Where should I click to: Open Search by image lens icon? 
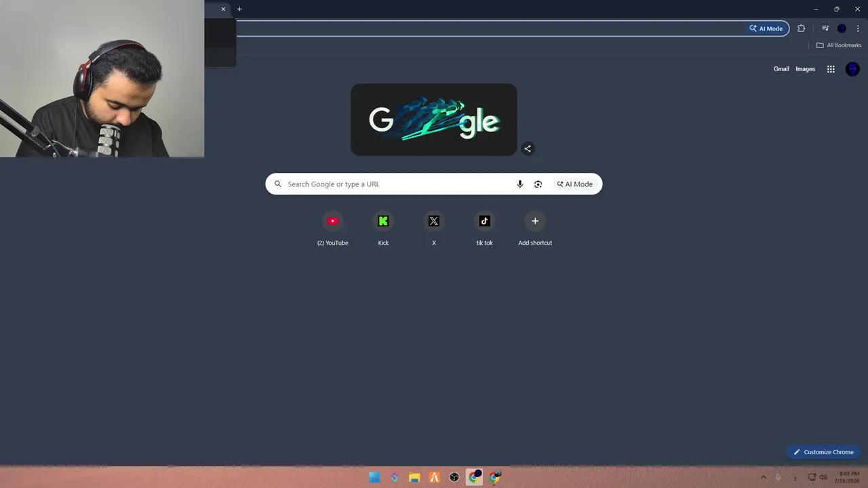[538, 184]
